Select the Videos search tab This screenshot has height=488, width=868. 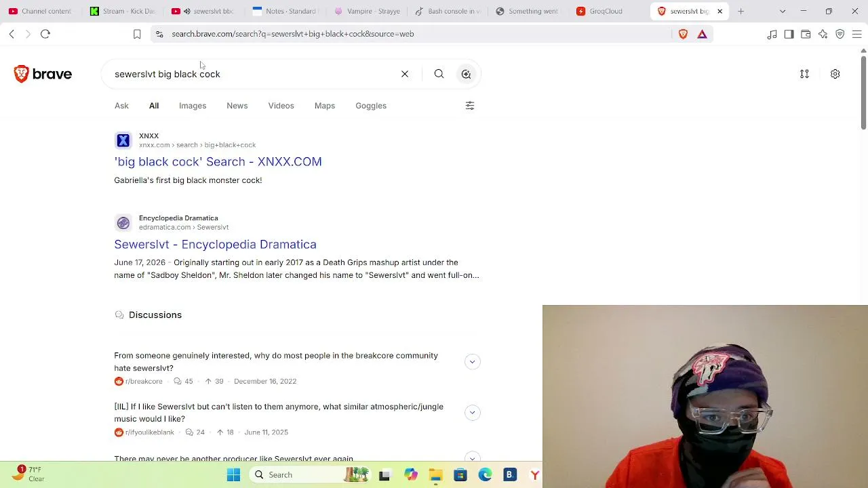(281, 106)
